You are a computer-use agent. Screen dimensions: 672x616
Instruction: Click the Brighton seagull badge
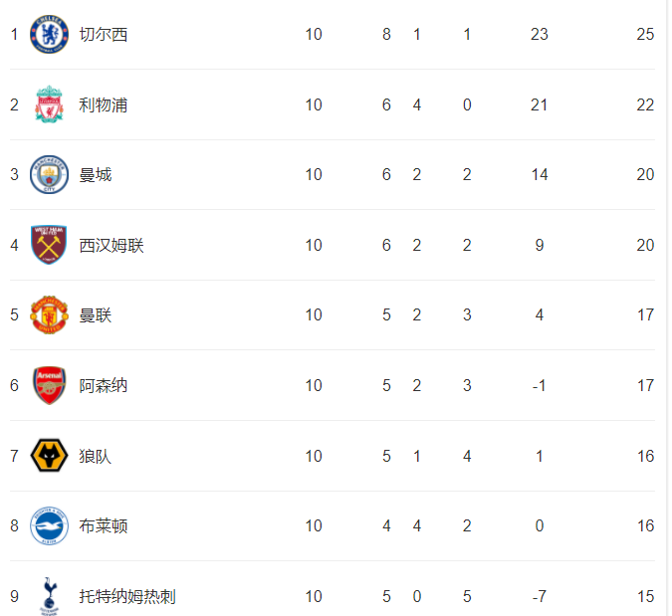coord(49,525)
